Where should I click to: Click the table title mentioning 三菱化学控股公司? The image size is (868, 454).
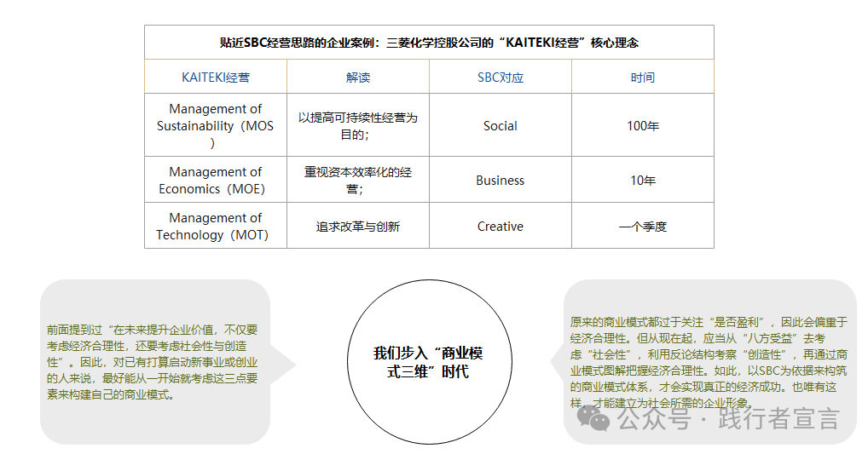tap(429, 43)
